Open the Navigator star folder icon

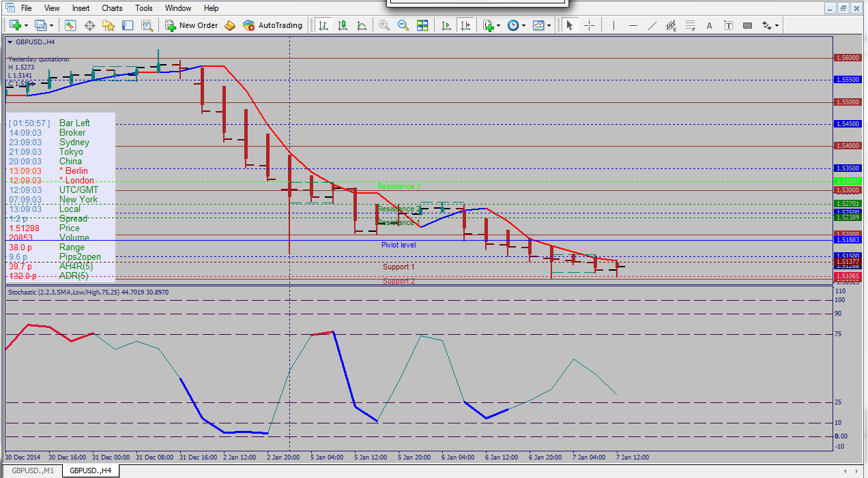[x=108, y=25]
